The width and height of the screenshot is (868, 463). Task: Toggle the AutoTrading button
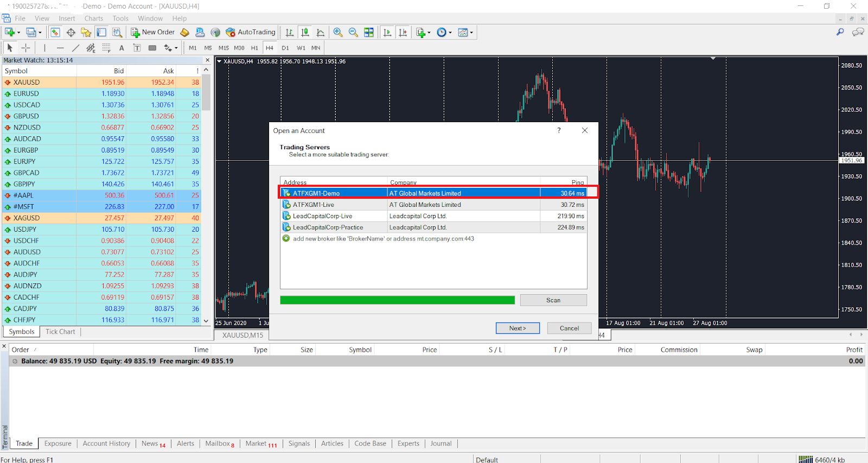coord(251,33)
